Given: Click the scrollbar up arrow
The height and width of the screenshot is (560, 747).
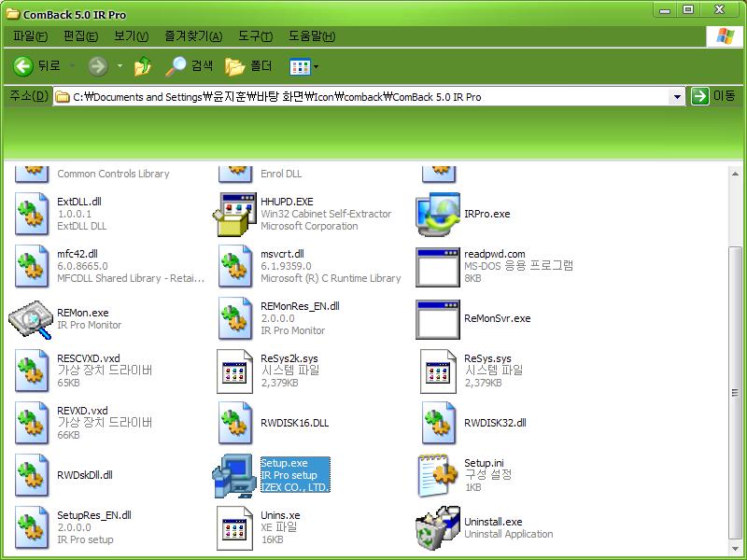Looking at the screenshot, I should 735,174.
